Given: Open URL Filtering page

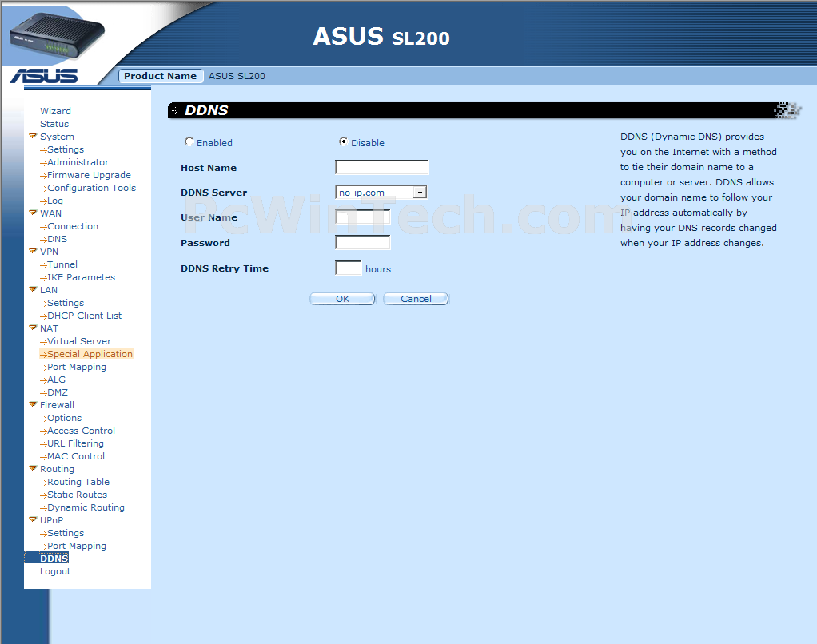Looking at the screenshot, I should [x=76, y=443].
